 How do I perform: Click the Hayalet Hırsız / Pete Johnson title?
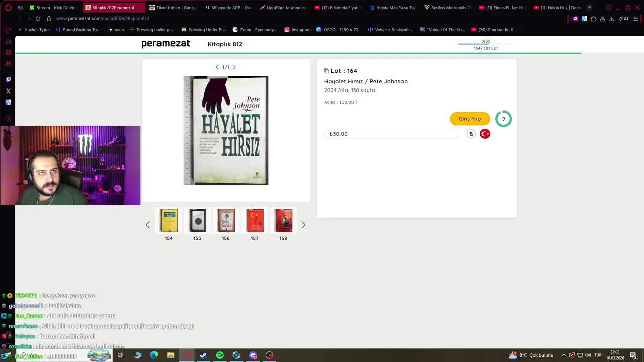[x=366, y=81]
